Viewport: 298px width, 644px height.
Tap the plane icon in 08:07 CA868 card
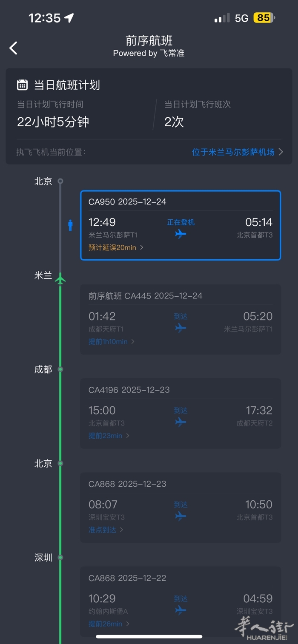[181, 516]
